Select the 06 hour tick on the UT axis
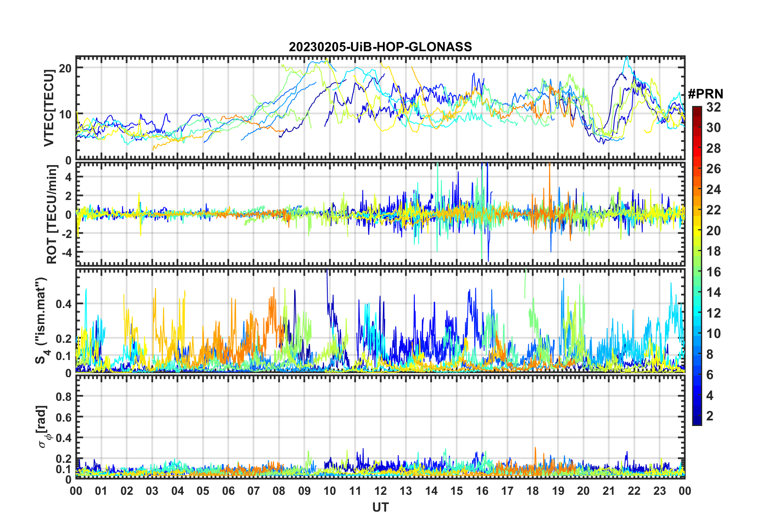The width and height of the screenshot is (761, 532). (x=228, y=491)
